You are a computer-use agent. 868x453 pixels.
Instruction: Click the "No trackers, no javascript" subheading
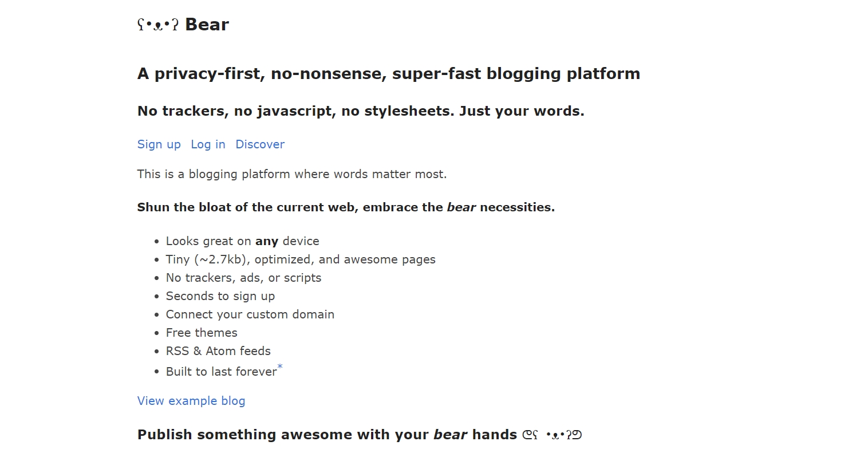coord(360,111)
